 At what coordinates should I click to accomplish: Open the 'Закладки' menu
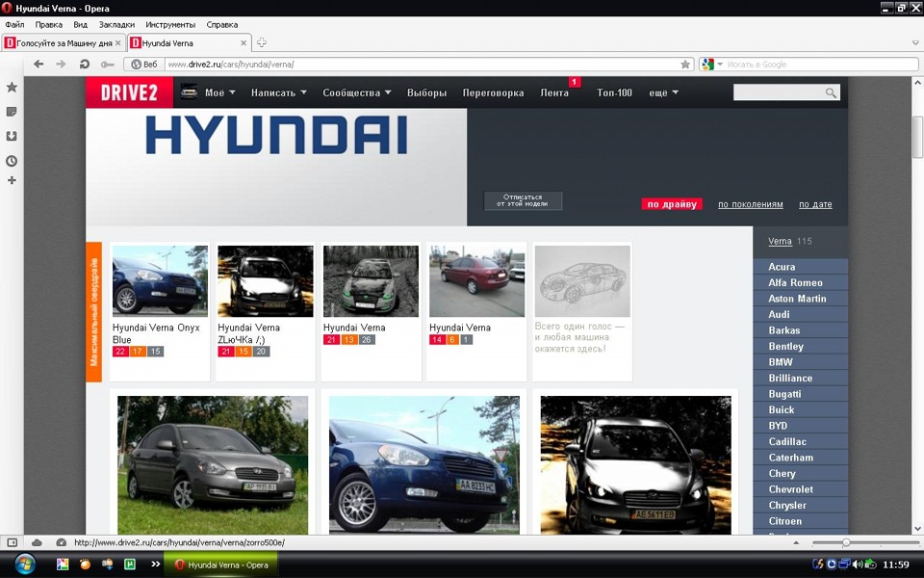click(x=116, y=25)
